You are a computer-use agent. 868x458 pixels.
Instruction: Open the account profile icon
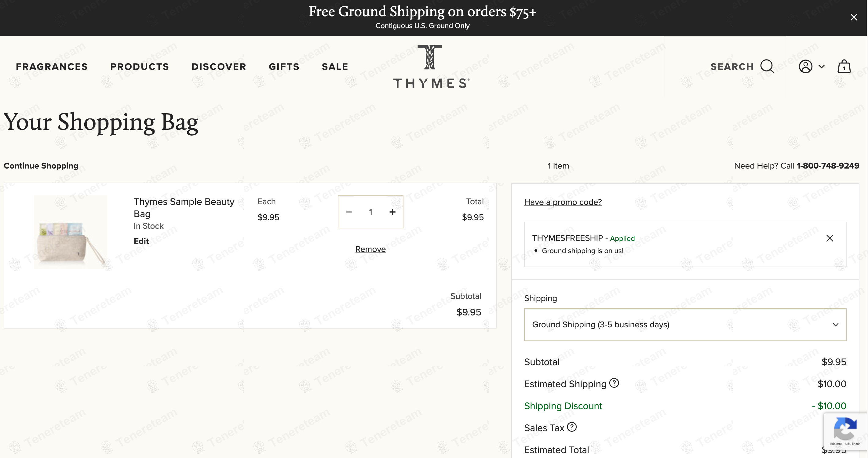(x=805, y=66)
